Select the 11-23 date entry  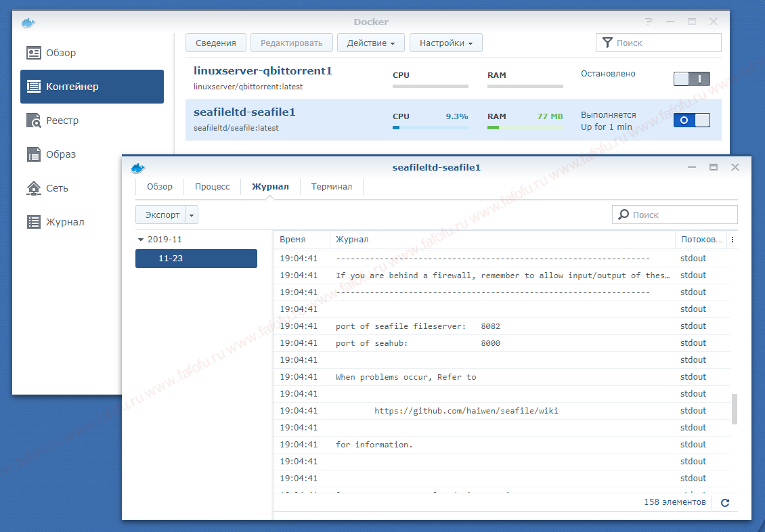click(x=196, y=259)
